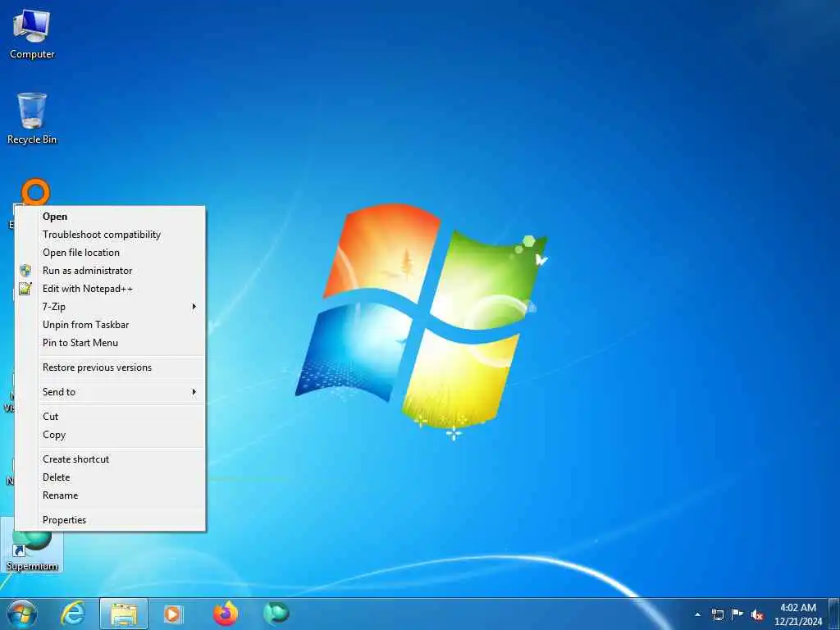Choose Copy from the context menu
The height and width of the screenshot is (630, 840).
pos(111,435)
